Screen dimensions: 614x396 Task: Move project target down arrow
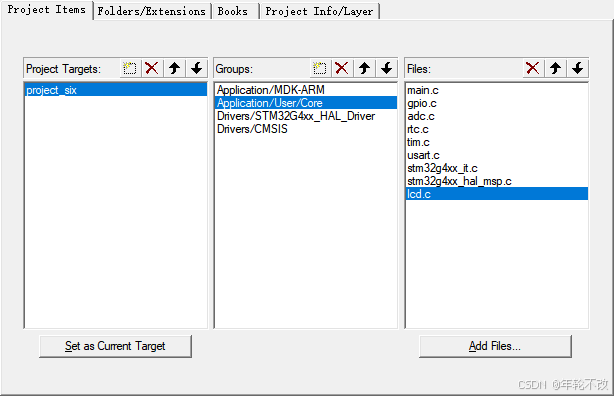(197, 69)
